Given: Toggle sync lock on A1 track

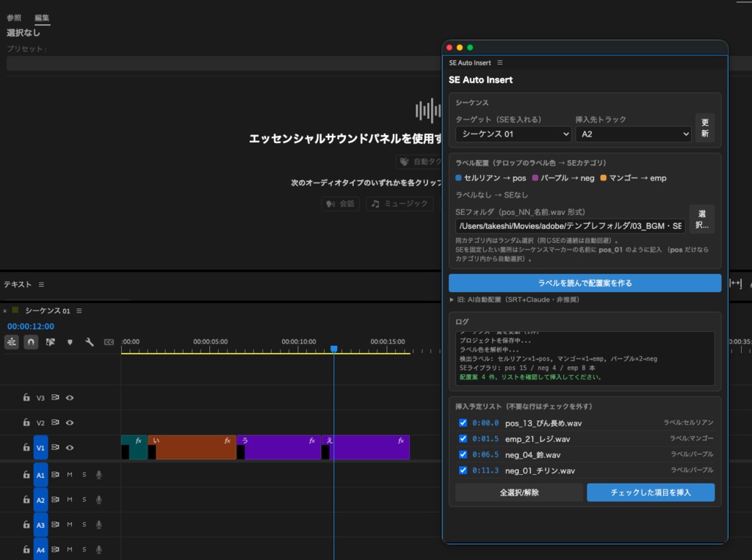Looking at the screenshot, I should pyautogui.click(x=55, y=475).
